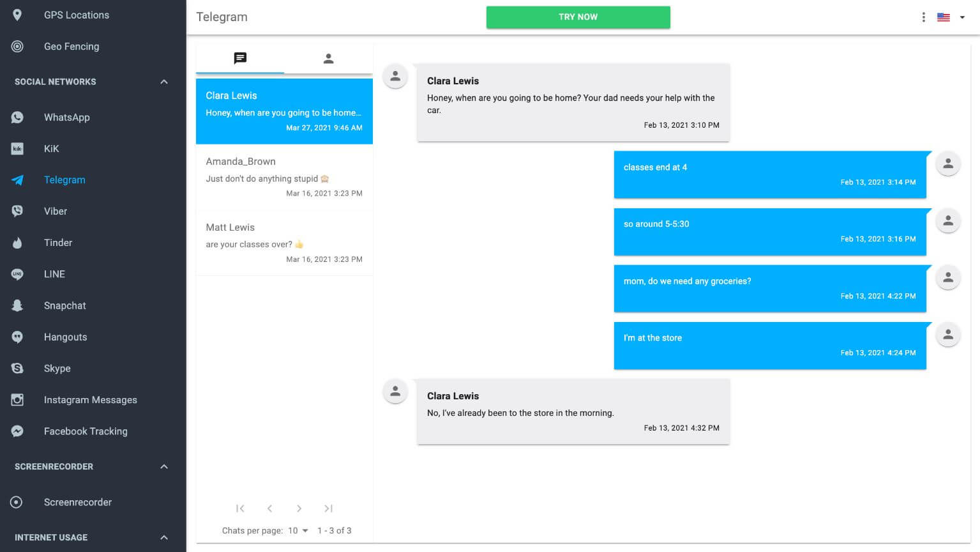The height and width of the screenshot is (552, 980).
Task: Select the Amanda_Brown chat
Action: (284, 177)
